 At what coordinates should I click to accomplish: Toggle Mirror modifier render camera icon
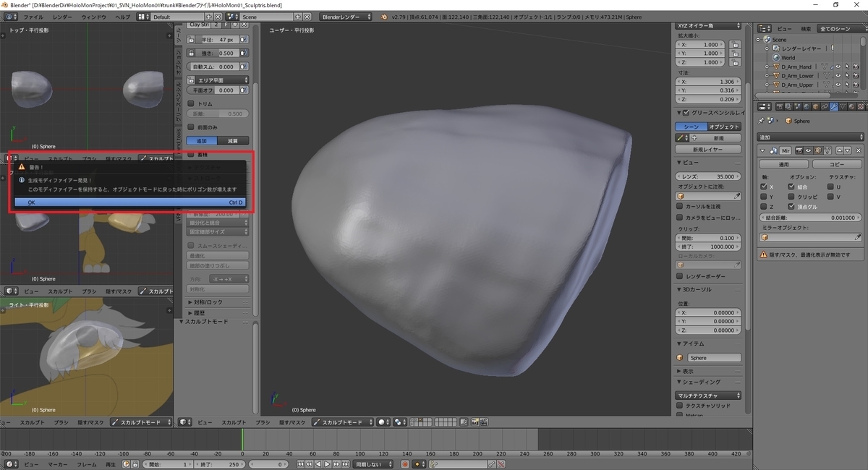point(798,150)
